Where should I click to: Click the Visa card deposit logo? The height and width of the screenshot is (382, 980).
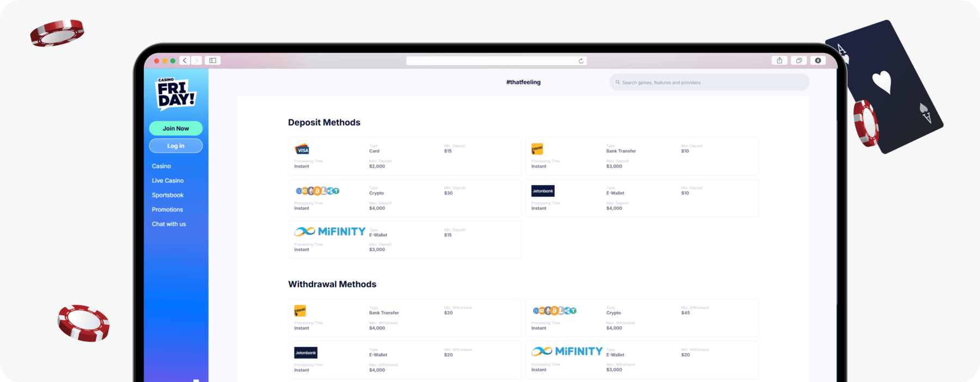point(302,149)
